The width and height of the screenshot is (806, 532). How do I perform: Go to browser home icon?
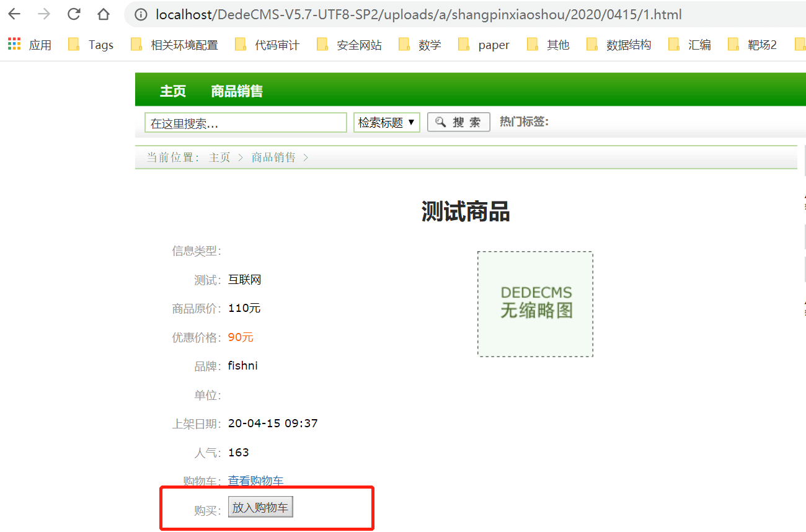(x=104, y=14)
